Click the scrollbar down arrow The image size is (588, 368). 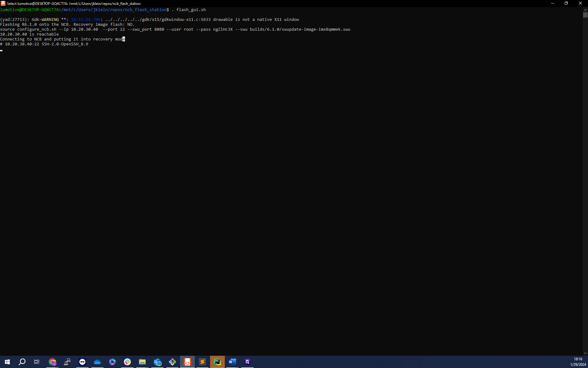(x=585, y=353)
